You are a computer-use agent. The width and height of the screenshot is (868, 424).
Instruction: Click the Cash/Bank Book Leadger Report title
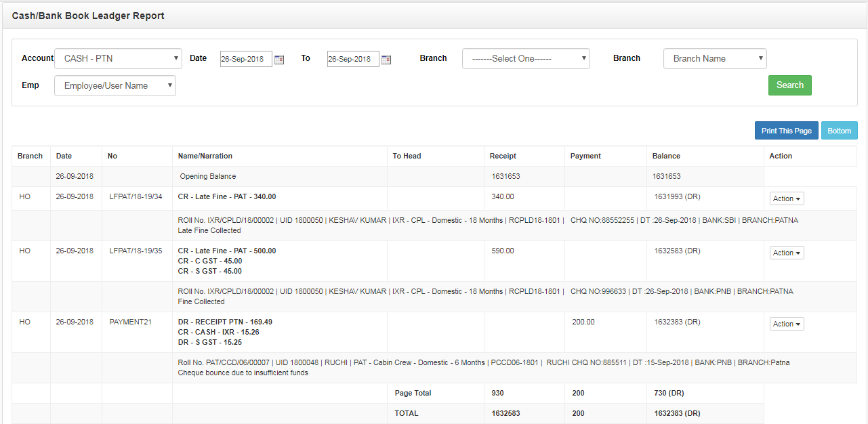(88, 16)
